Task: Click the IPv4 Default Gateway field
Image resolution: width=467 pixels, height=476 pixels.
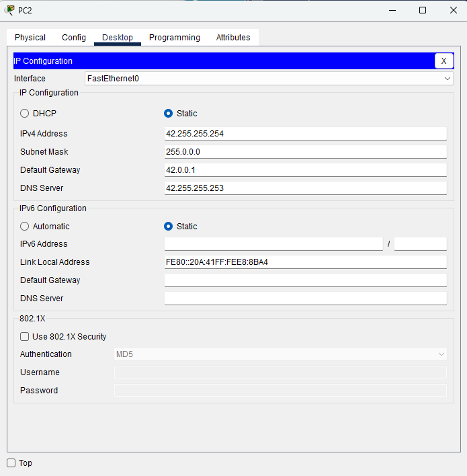Action: (305, 170)
